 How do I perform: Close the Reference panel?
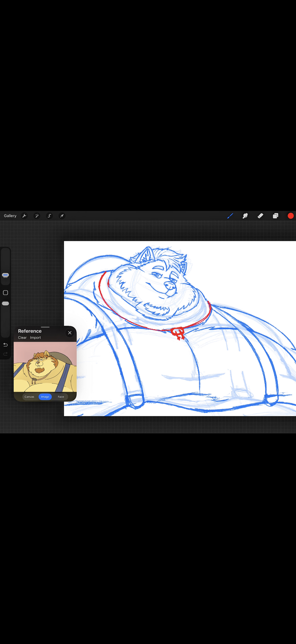(70, 333)
